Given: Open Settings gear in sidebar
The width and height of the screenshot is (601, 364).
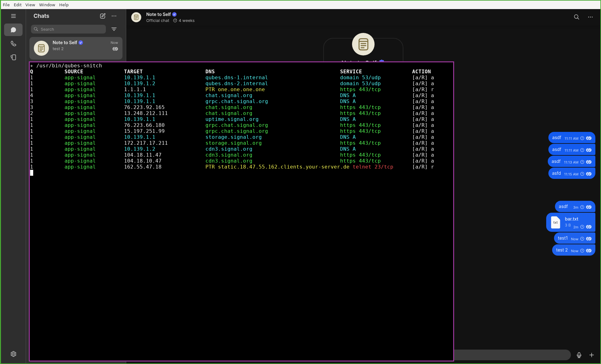Looking at the screenshot, I should click(13, 354).
